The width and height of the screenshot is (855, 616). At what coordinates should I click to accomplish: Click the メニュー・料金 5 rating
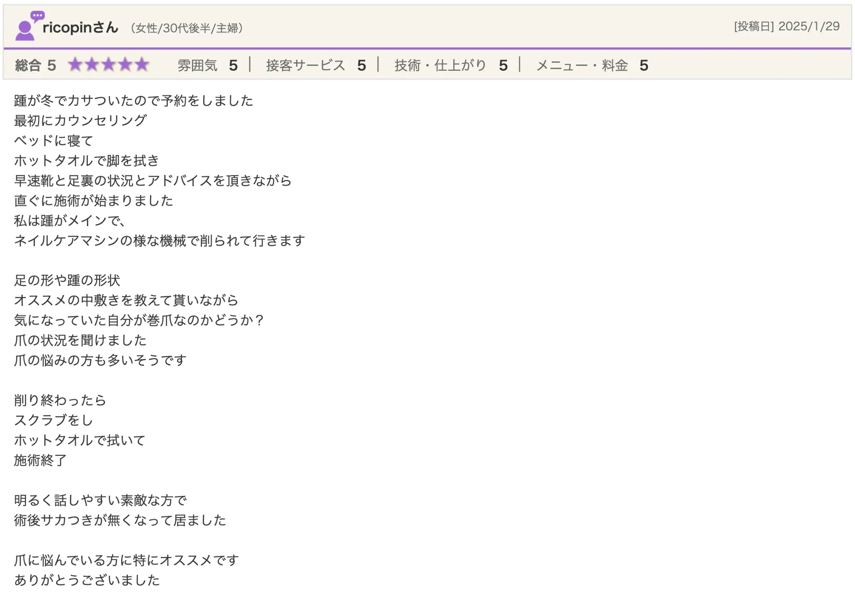pyautogui.click(x=592, y=65)
